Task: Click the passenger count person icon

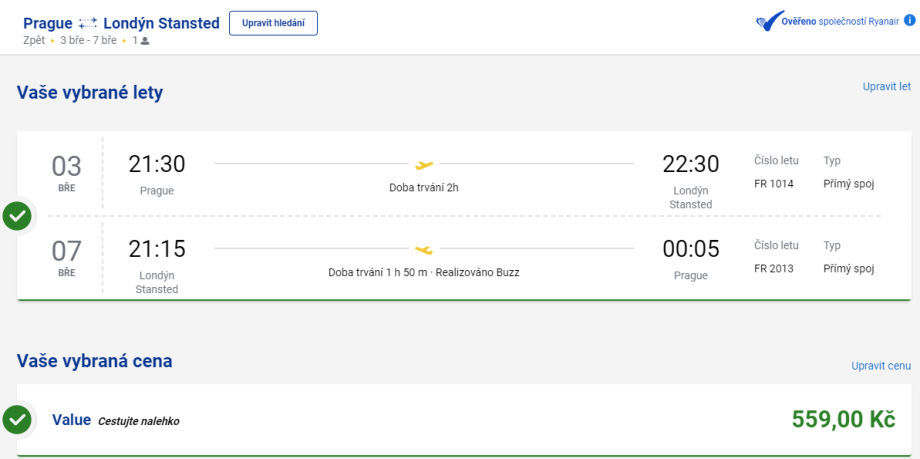Action: pos(145,41)
